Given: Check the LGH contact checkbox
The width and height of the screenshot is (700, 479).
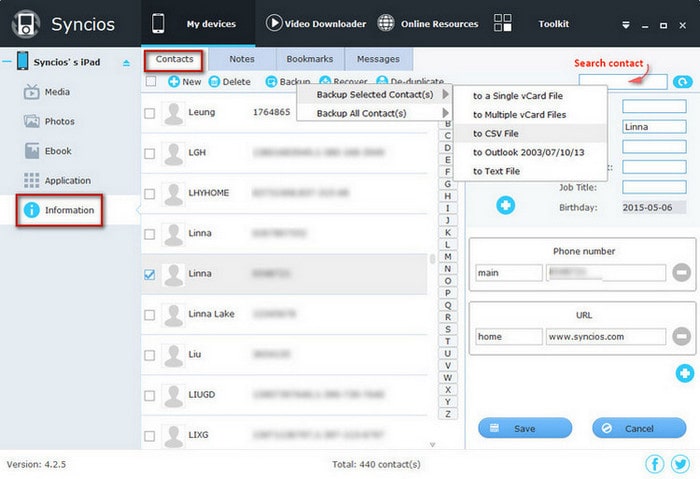Looking at the screenshot, I should pos(150,154).
